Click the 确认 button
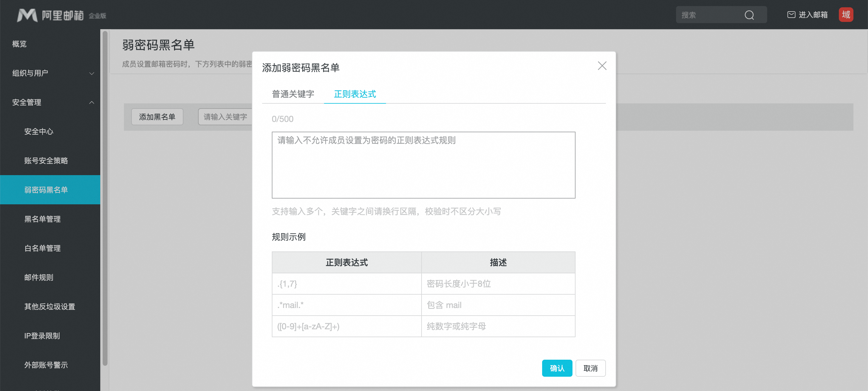The image size is (868, 391). (557, 368)
